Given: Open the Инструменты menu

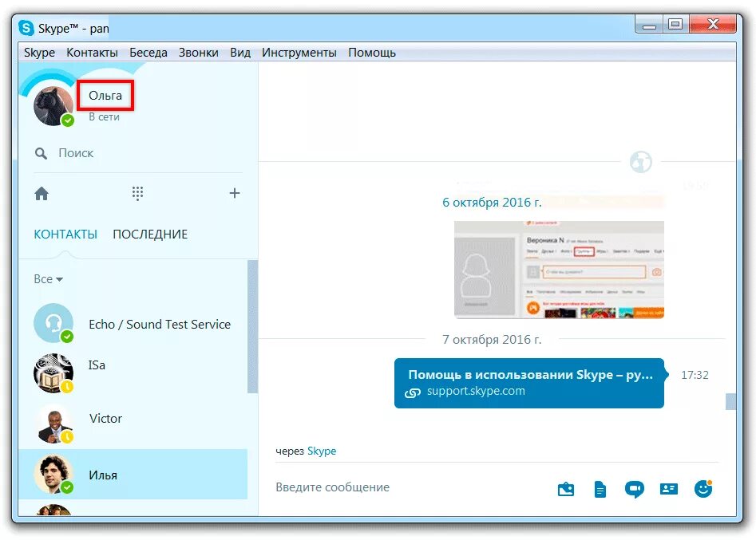Looking at the screenshot, I should [x=299, y=53].
